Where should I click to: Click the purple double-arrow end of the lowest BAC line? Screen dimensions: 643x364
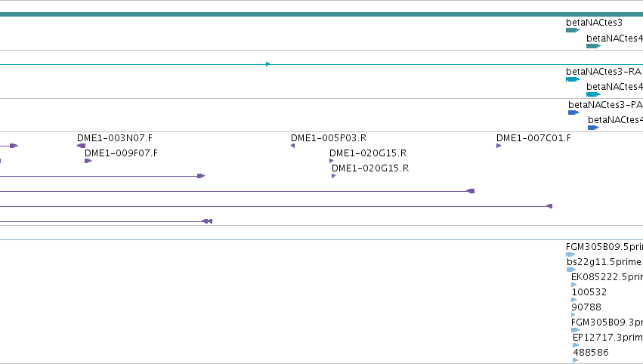(207, 221)
